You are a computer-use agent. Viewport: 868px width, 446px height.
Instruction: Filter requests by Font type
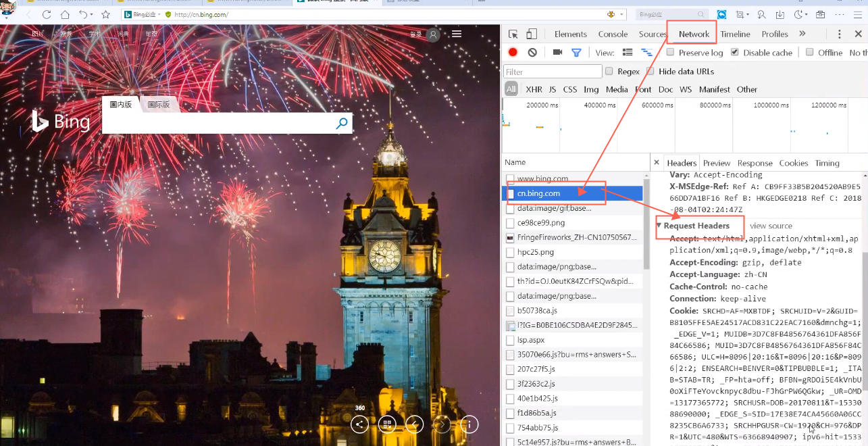643,89
